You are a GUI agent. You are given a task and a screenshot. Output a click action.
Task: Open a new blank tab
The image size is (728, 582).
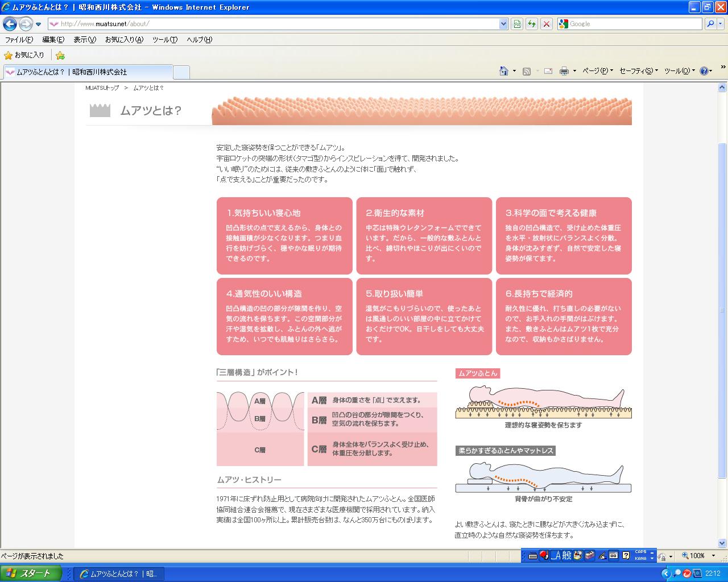point(181,72)
